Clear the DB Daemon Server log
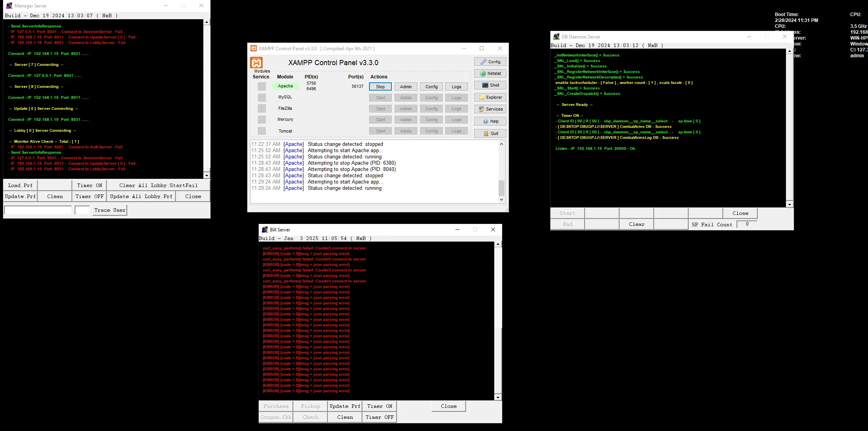868x431 pixels. (636, 224)
